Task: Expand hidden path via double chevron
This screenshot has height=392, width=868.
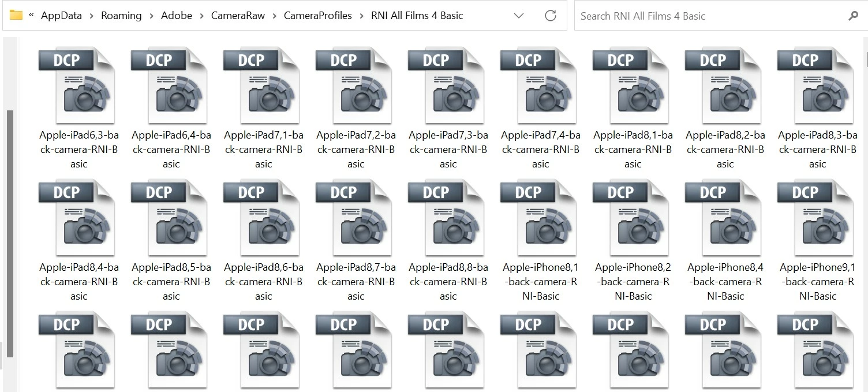Action: (x=31, y=16)
